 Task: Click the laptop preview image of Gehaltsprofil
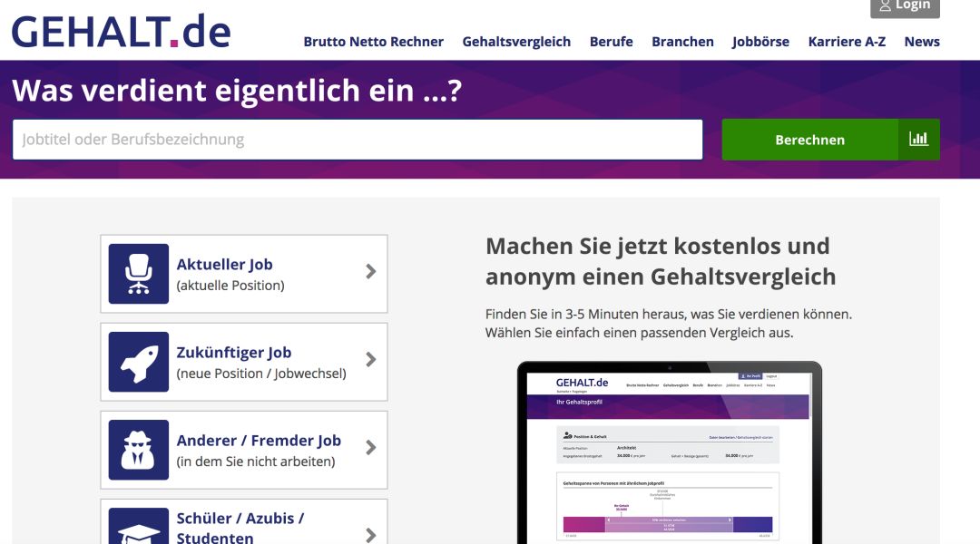point(670,452)
